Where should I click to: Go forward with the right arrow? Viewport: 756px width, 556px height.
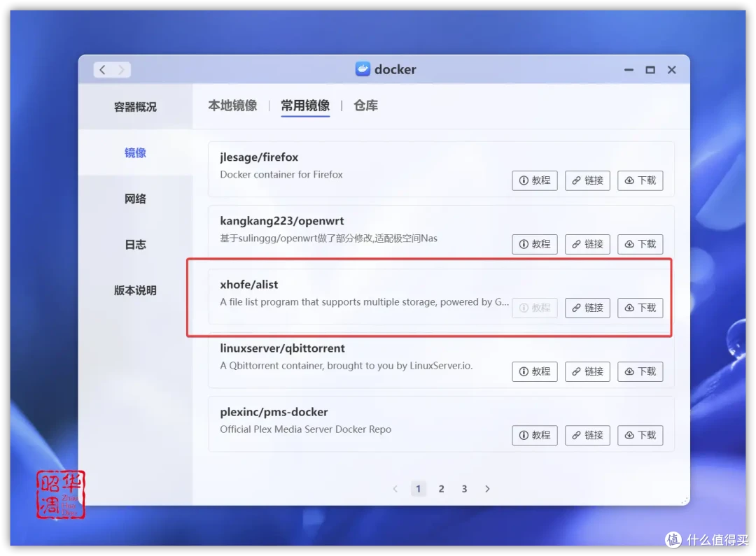[x=122, y=70]
